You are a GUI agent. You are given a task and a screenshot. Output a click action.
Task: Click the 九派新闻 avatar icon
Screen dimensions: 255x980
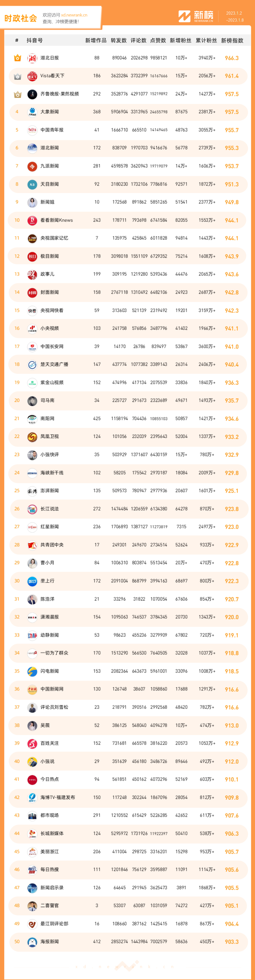(x=32, y=166)
